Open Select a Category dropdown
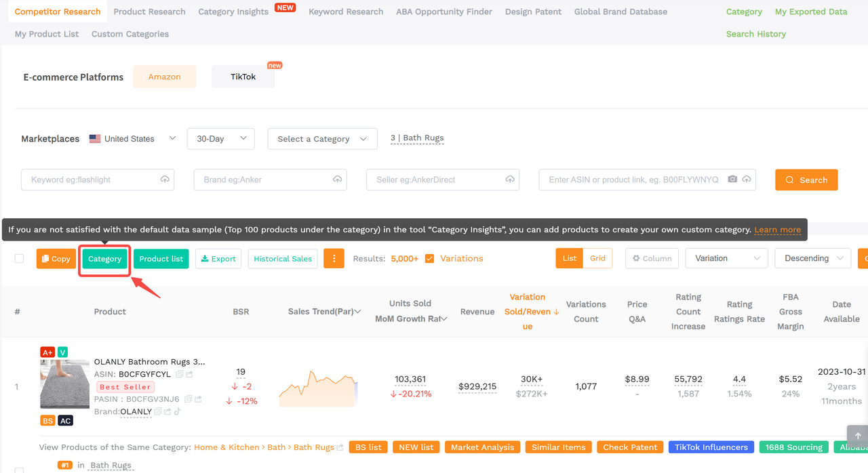 tap(322, 139)
